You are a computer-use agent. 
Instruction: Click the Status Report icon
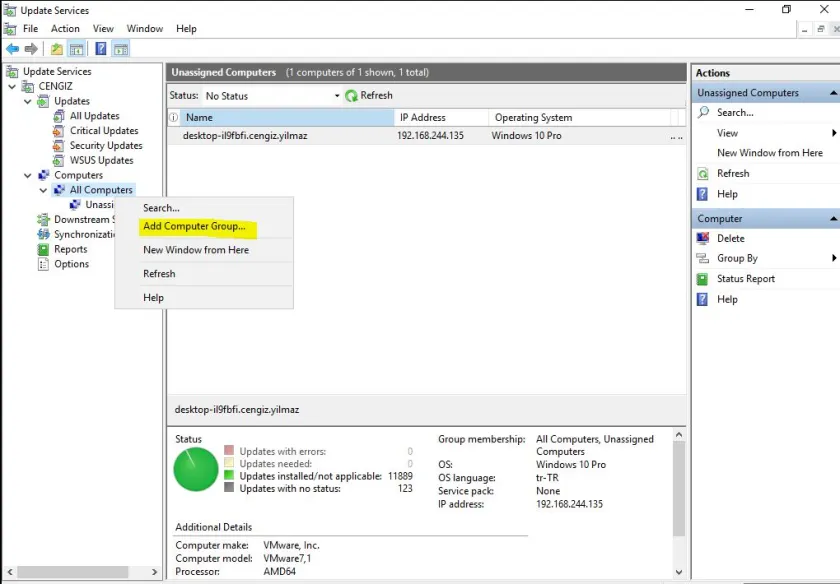[703, 279]
